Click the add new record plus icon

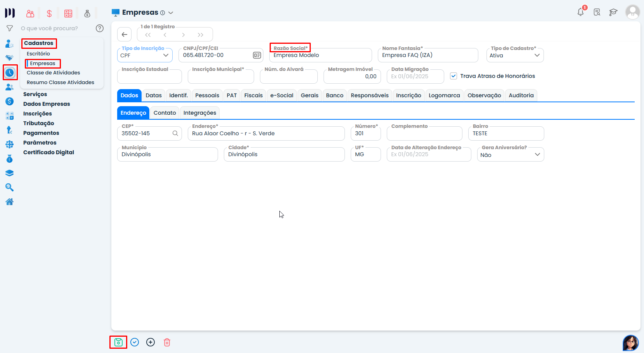[151, 342]
